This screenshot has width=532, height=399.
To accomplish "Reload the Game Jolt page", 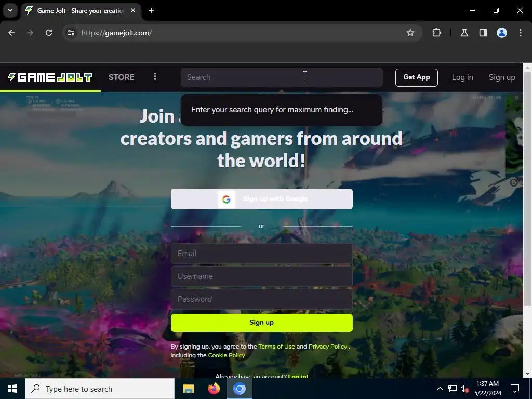I will [49, 33].
